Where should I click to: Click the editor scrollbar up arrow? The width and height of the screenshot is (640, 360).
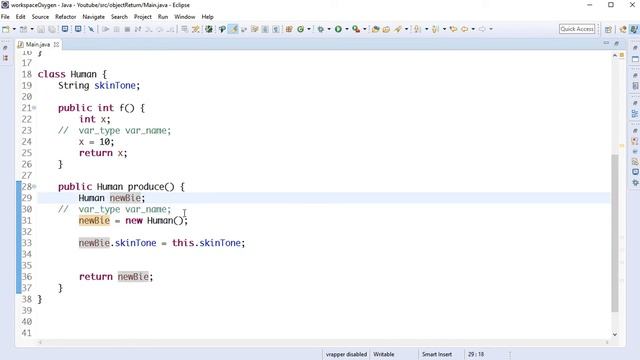(x=615, y=55)
